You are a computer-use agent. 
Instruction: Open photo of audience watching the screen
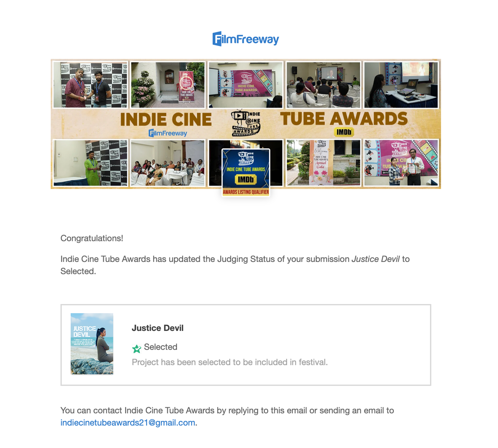(x=324, y=85)
